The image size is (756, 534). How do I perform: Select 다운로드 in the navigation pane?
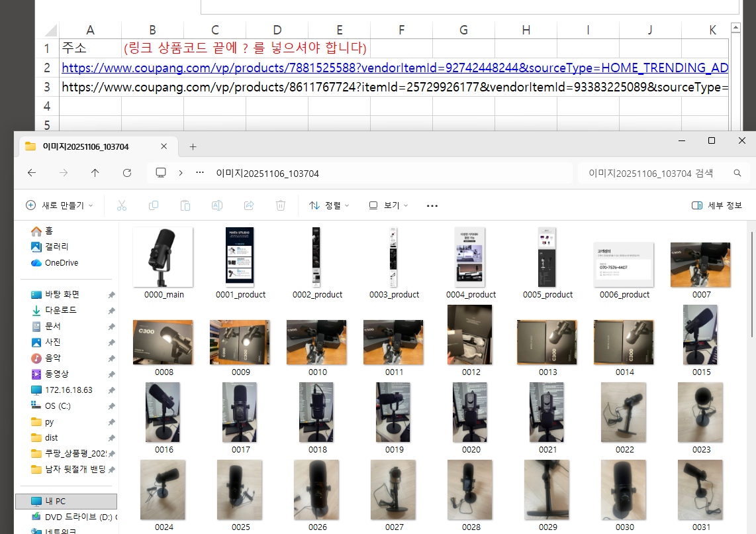point(61,310)
